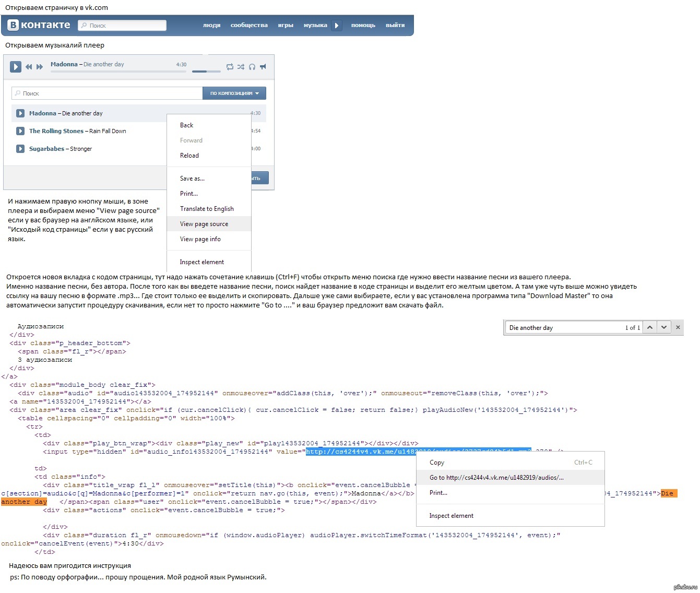Click the VKontakte logo in the header
The image size is (700, 593).
click(39, 25)
